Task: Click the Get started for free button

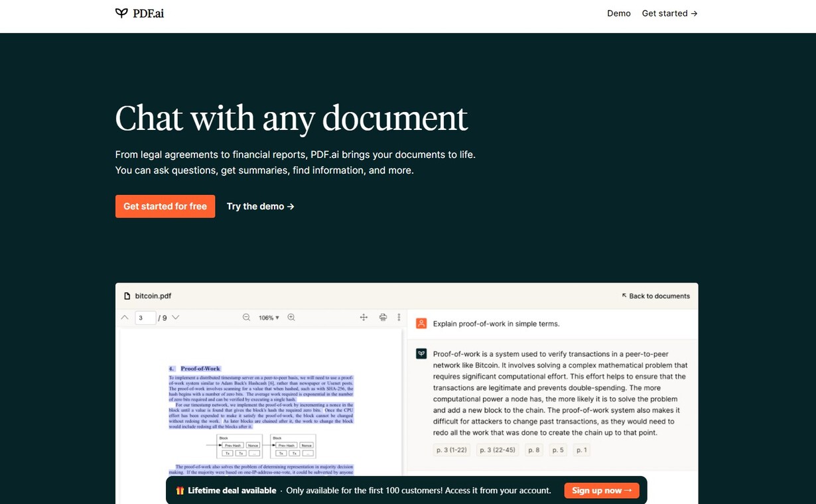Action: 165,206
